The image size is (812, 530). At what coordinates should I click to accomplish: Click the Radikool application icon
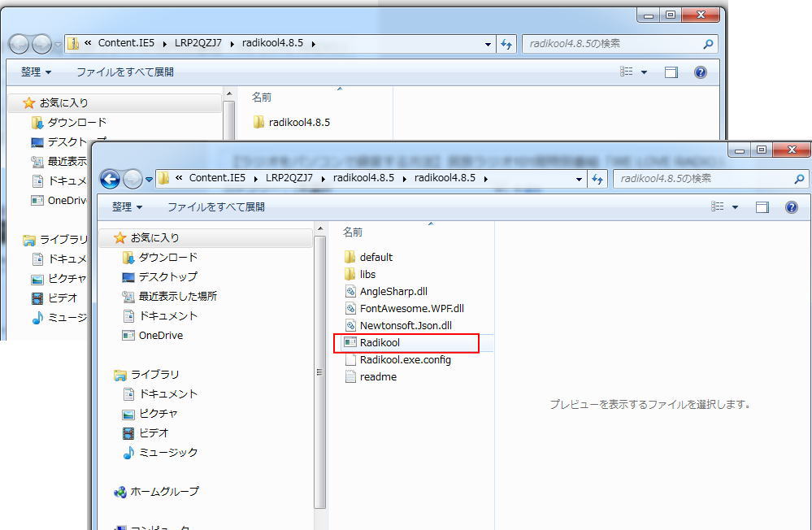pyautogui.click(x=350, y=342)
